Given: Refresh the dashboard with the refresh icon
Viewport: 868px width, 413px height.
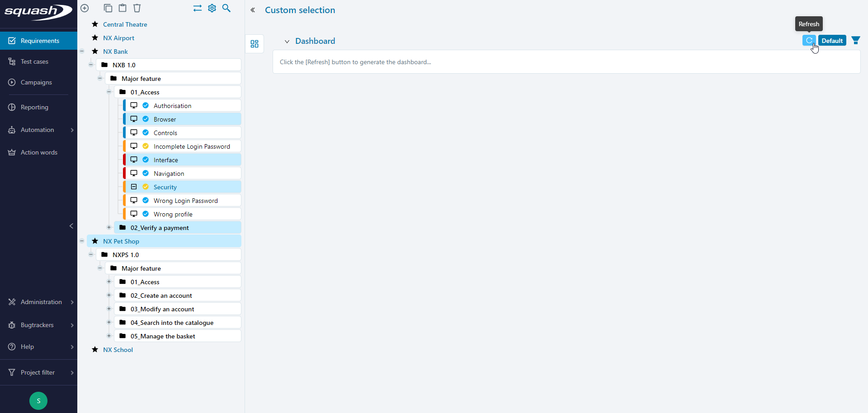Looking at the screenshot, I should tap(809, 40).
